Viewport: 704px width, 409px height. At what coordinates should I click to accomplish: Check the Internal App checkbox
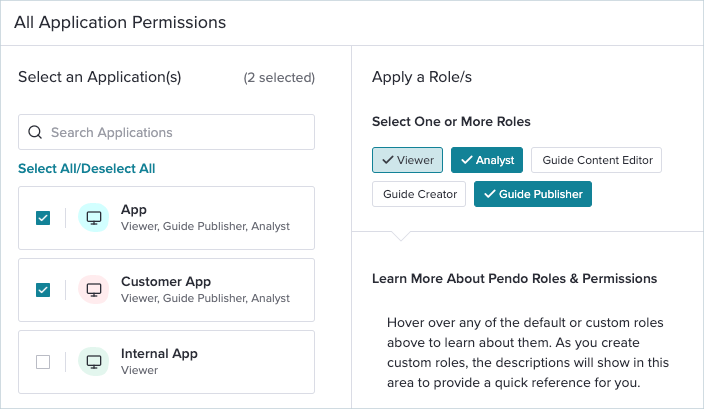(x=43, y=362)
